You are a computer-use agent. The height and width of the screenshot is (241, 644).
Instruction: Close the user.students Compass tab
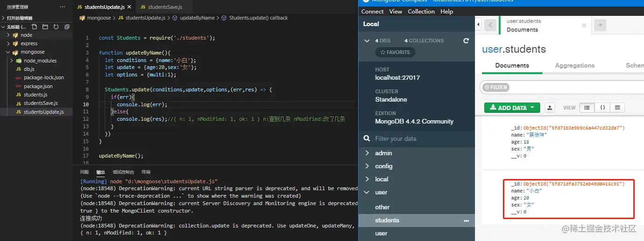(584, 26)
